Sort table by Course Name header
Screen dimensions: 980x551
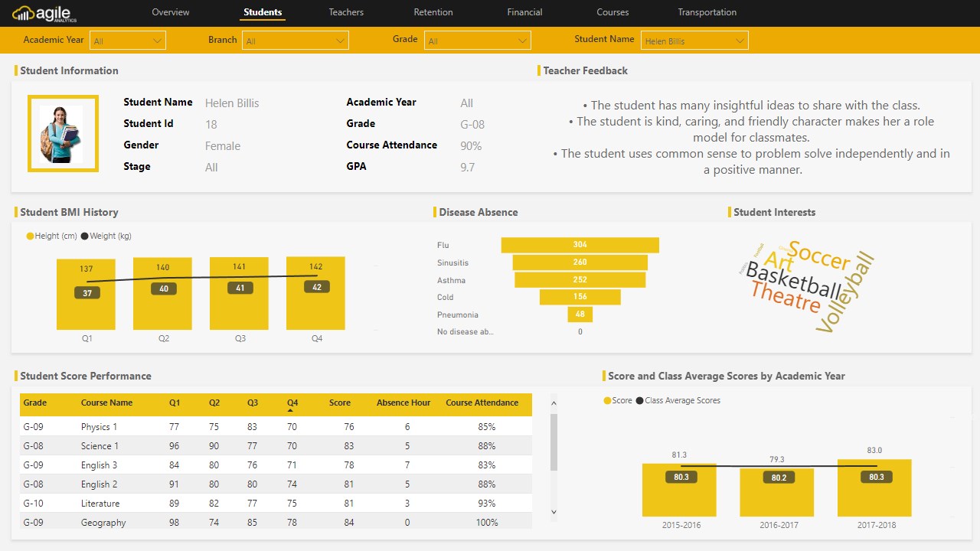(107, 403)
